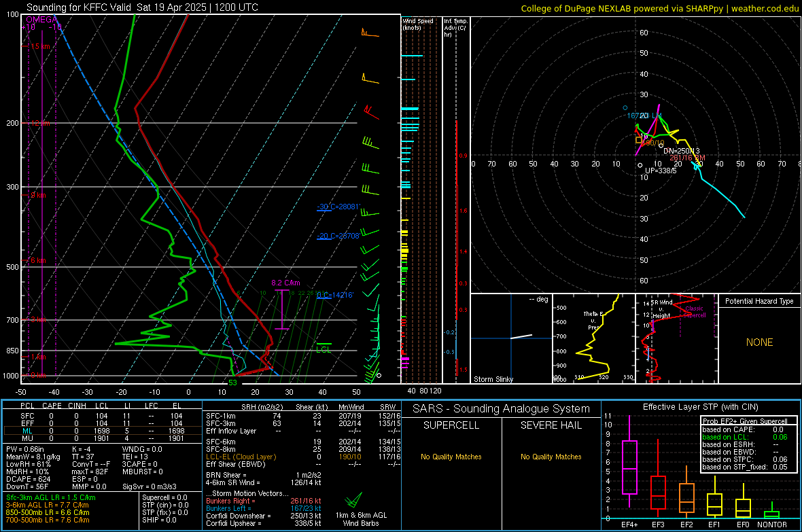Click the 700-500mb LR value
This screenshot has height=532, width=802.
point(48,520)
